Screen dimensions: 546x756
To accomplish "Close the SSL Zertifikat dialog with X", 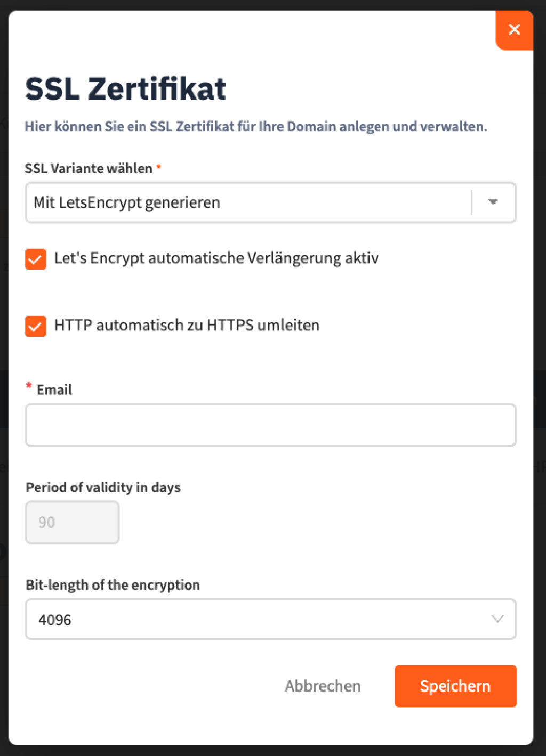I will coord(514,29).
